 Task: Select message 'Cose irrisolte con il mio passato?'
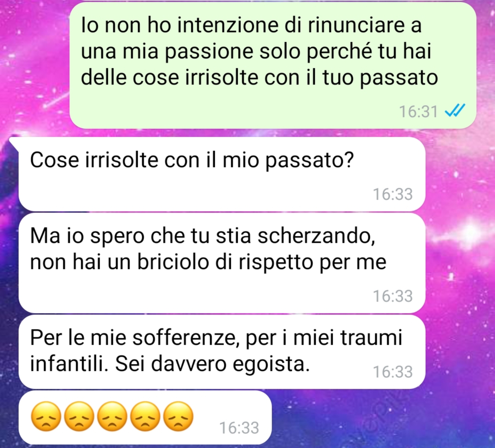(222, 174)
